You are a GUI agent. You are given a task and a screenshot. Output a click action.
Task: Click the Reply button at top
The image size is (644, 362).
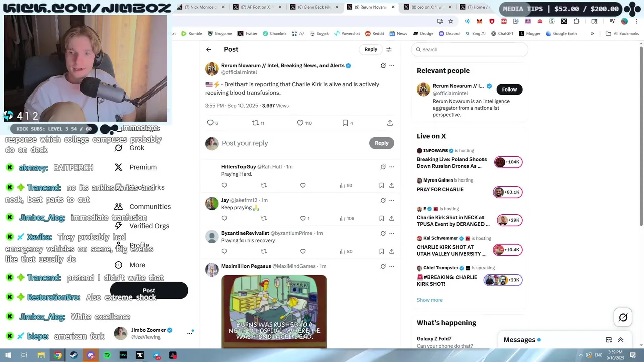point(371,49)
